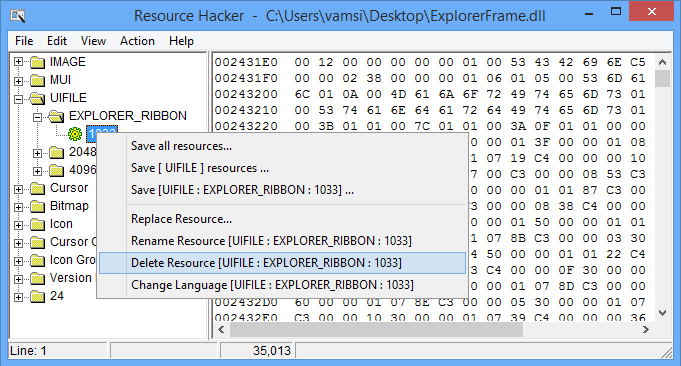Select the Icon tree item

click(61, 224)
